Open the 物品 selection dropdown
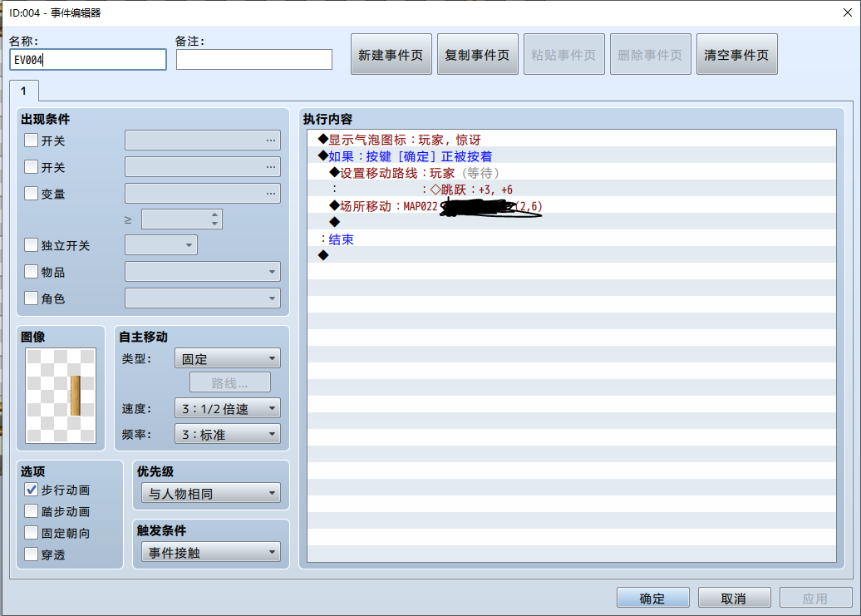This screenshot has height=616, width=861. (203, 272)
